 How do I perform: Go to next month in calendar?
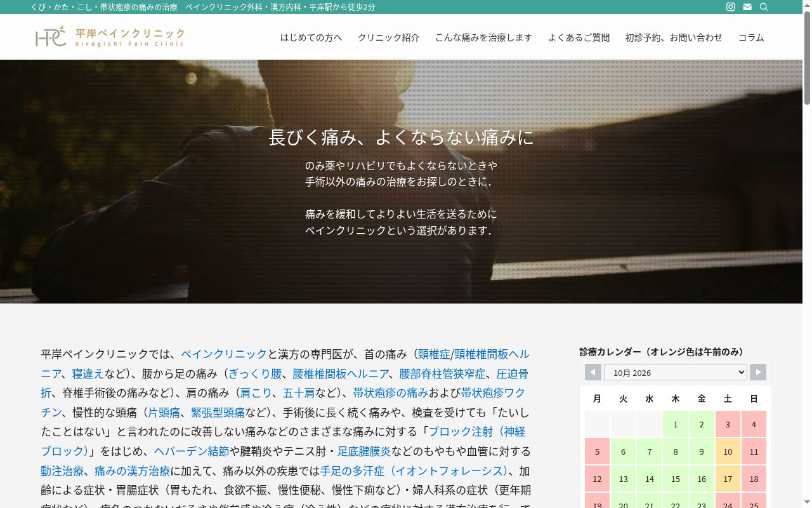(758, 372)
